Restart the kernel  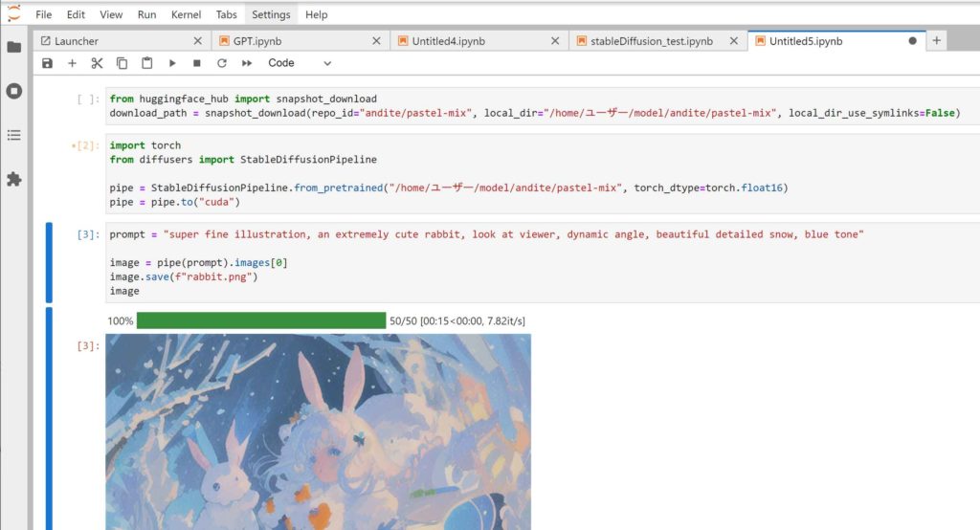click(x=222, y=63)
